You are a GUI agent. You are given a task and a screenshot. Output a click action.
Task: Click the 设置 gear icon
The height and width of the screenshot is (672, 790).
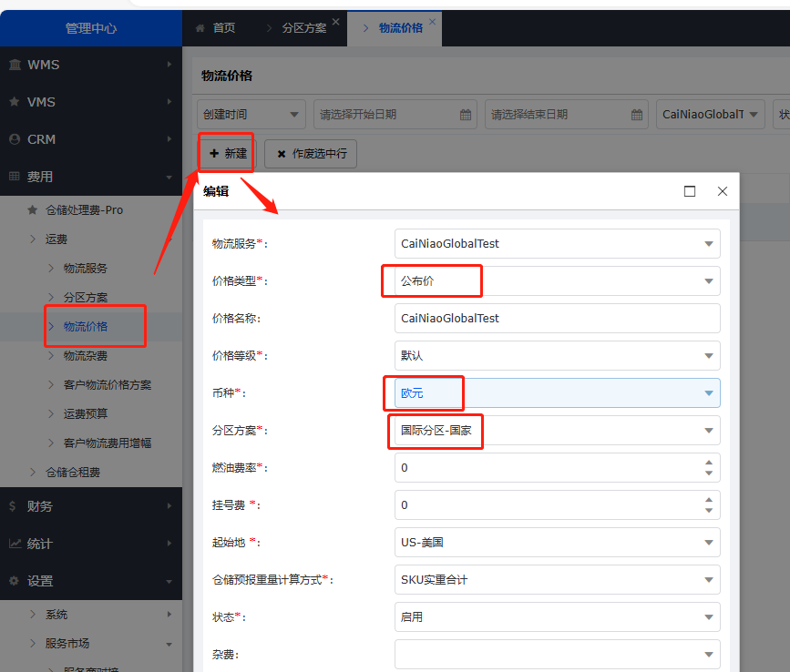[14, 581]
